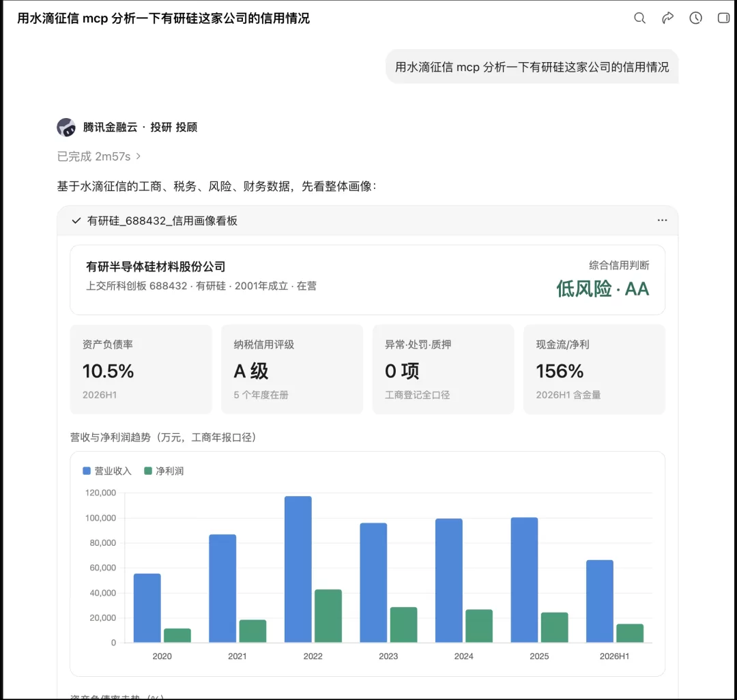The height and width of the screenshot is (700, 737).
Task: Click the 2024 blue revenue bar
Action: (449, 581)
